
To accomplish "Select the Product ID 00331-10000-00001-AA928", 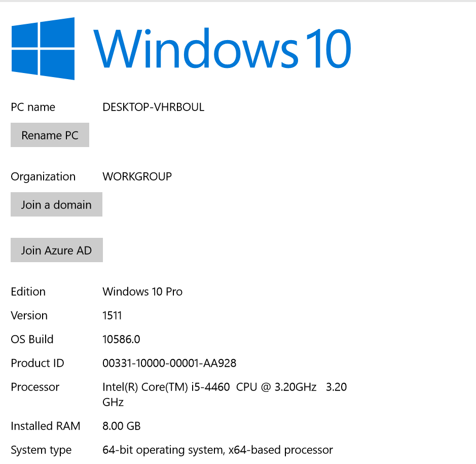I will [x=169, y=363].
